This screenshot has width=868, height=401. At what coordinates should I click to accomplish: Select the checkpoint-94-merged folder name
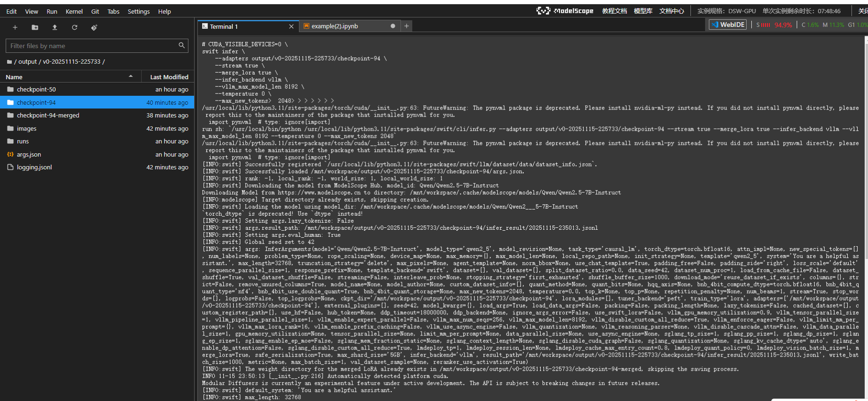coord(48,115)
